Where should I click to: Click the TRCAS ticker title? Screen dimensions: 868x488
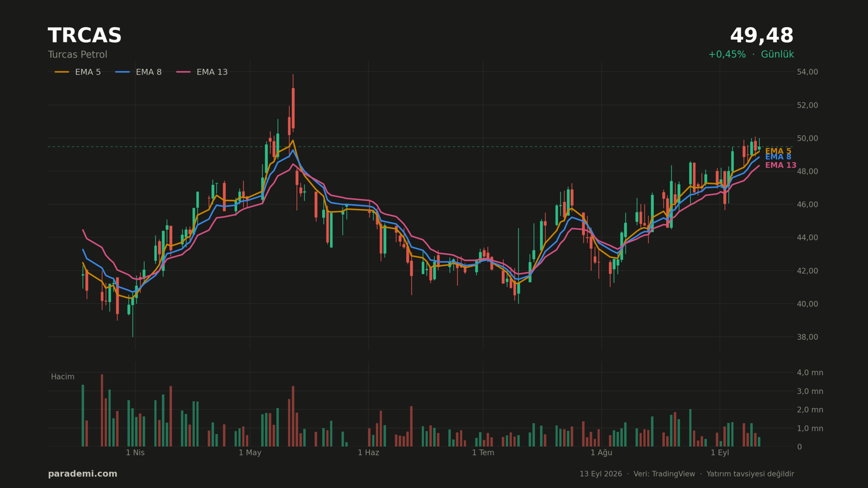pos(85,36)
